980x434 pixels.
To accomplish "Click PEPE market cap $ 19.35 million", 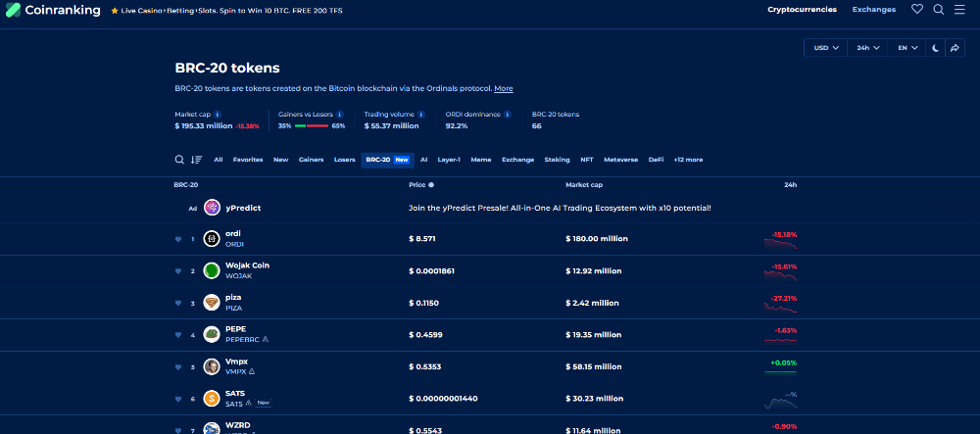I will pyautogui.click(x=594, y=335).
